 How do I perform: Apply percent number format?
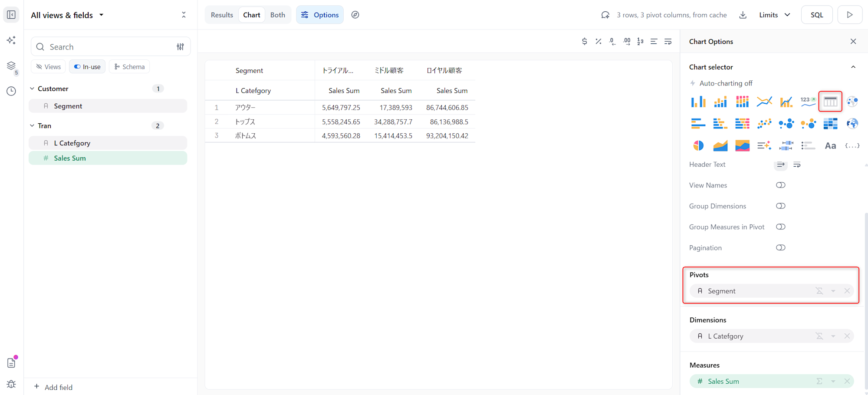598,42
